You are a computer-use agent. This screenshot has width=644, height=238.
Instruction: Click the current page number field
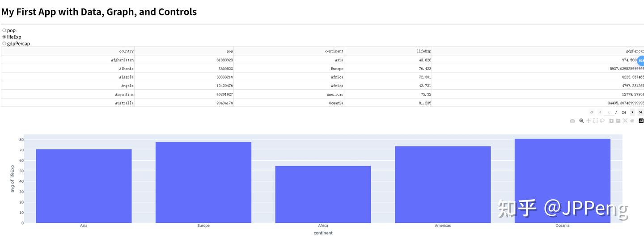click(609, 113)
